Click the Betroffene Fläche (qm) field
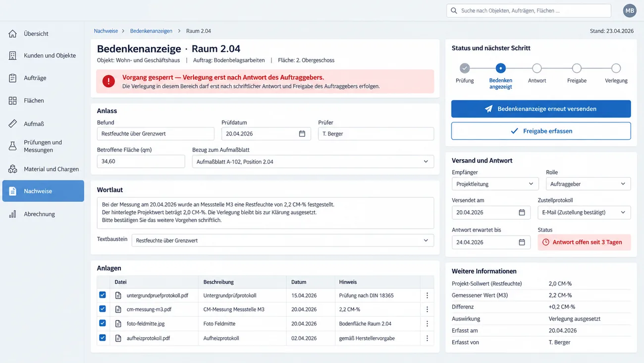 click(x=141, y=162)
